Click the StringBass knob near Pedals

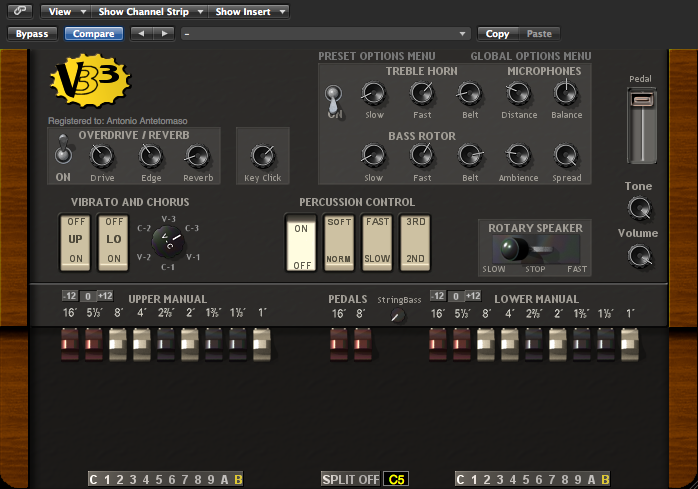[397, 315]
